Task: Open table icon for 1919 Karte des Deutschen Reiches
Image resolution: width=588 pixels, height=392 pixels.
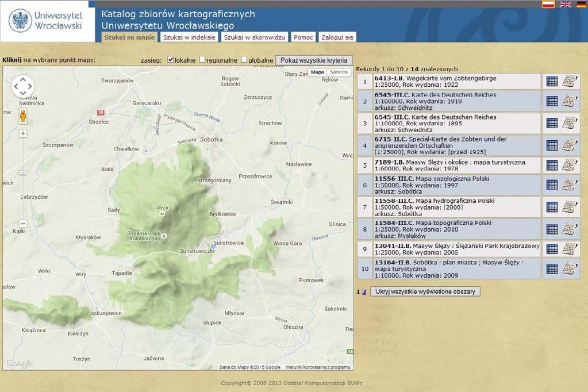Action: point(552,101)
